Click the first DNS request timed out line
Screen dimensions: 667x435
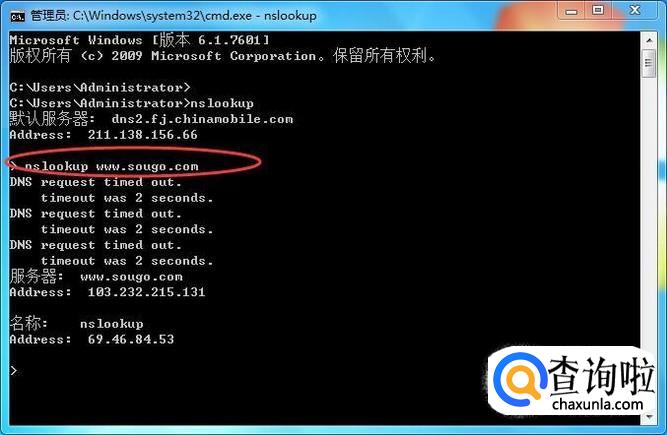click(x=96, y=182)
